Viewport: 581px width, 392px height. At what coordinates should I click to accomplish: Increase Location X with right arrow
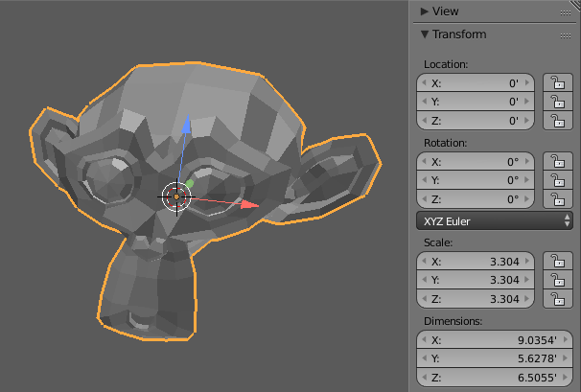[x=527, y=83]
